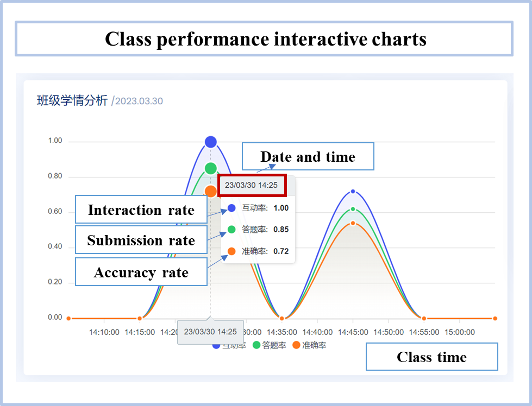Toggle the blue 互动率 legend marker
The image size is (532, 406).
tap(217, 346)
